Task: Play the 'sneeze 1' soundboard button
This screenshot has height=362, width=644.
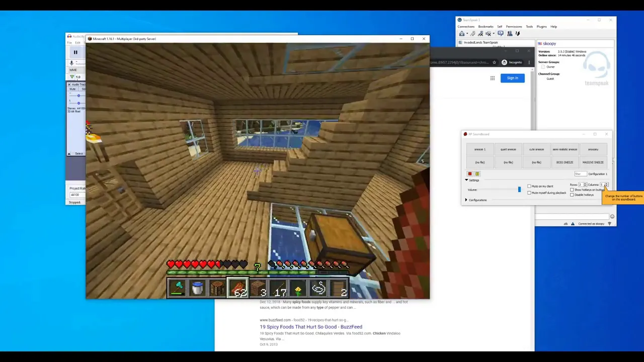Action: point(480,149)
